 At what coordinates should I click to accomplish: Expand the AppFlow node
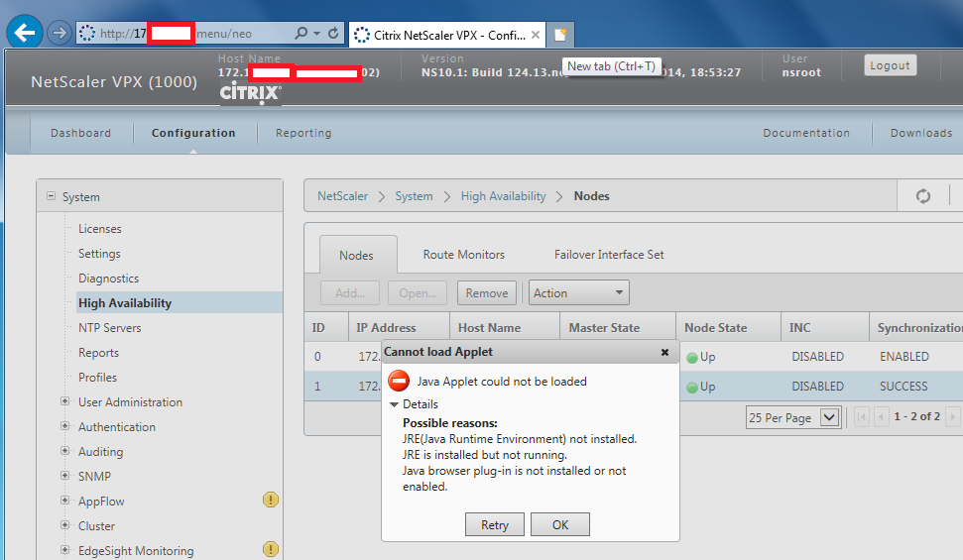pyautogui.click(x=64, y=500)
